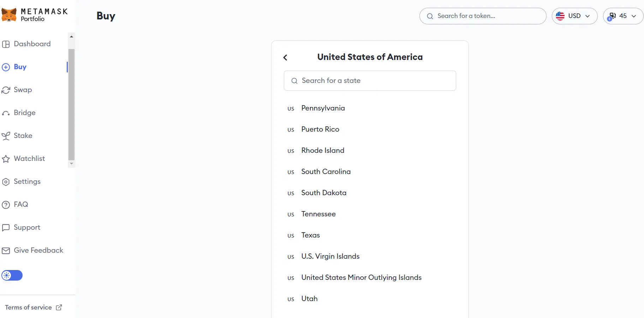Screen dimensions: 644x318
Task: Open the Buy menu item
Action: 20,67
